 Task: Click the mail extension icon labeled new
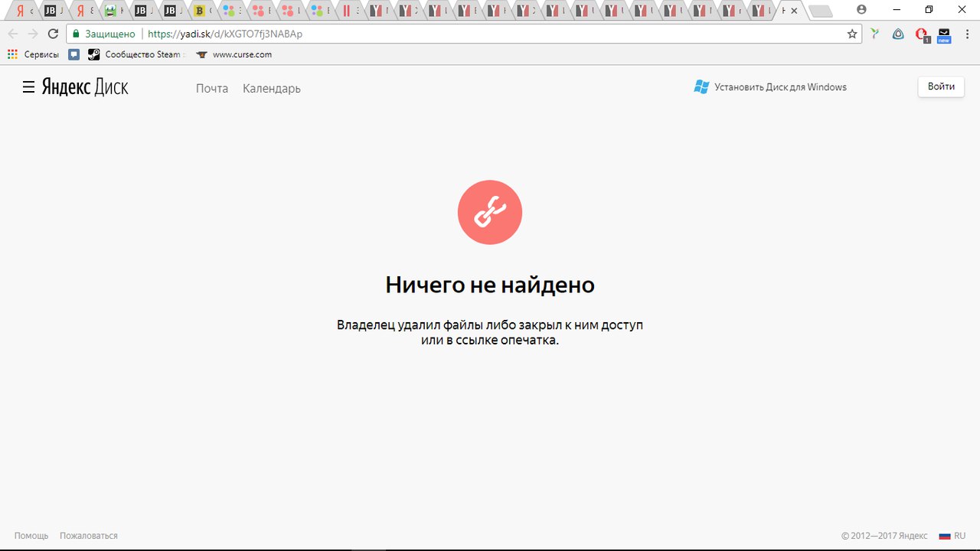944,35
